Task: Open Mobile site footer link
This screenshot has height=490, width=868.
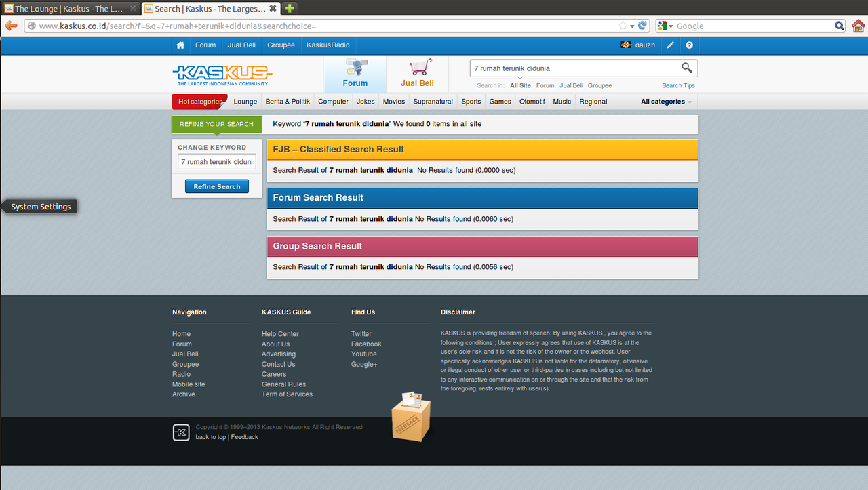Action: coord(189,384)
